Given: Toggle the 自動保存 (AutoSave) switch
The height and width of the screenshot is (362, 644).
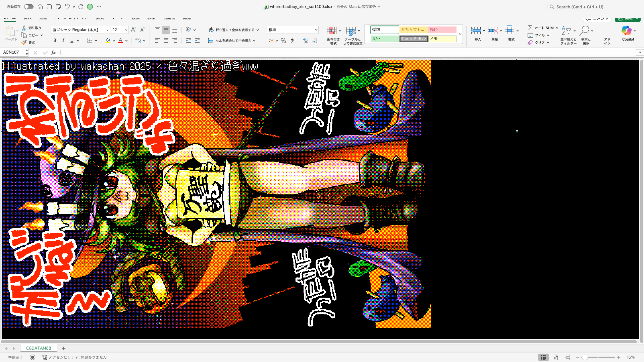Looking at the screenshot, I should (29, 6).
